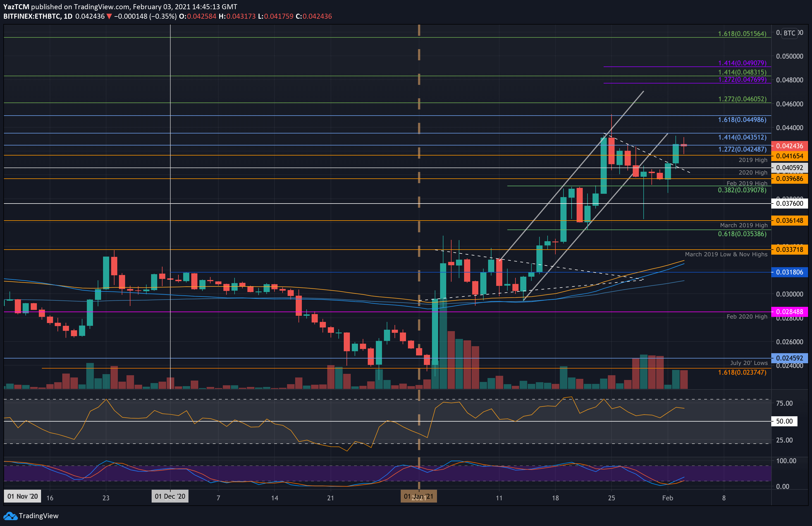Click the YazTCM published on TradingView.com header
The width and height of the screenshot is (812, 526).
pos(120,6)
